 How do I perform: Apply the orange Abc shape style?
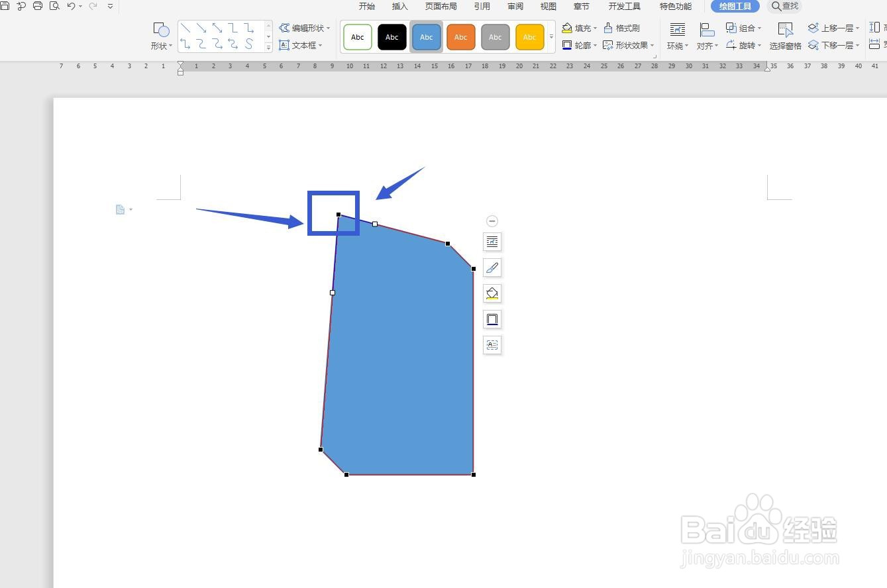tap(461, 37)
